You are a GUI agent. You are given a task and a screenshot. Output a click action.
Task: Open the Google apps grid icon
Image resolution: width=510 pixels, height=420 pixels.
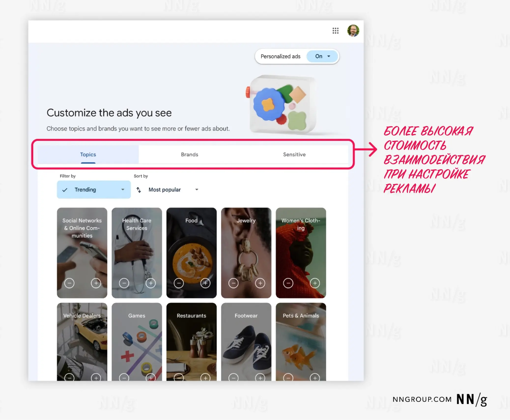pos(335,31)
